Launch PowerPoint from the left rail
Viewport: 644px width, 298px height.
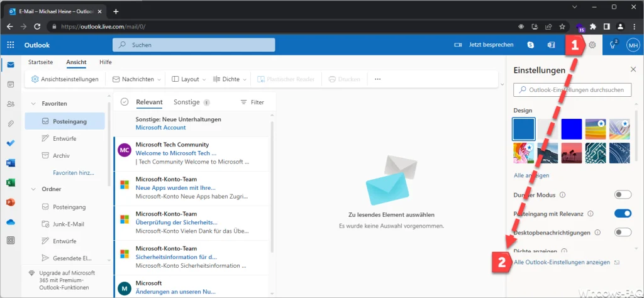[11, 202]
